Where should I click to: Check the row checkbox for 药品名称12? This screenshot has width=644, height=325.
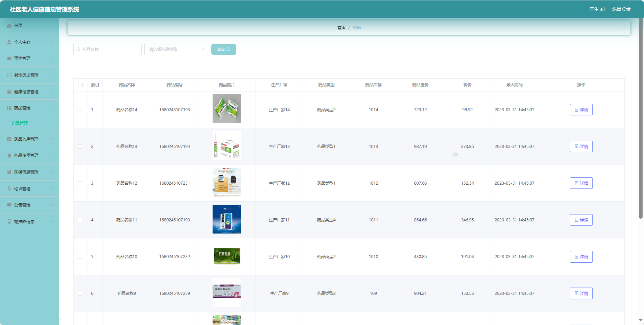coord(80,183)
